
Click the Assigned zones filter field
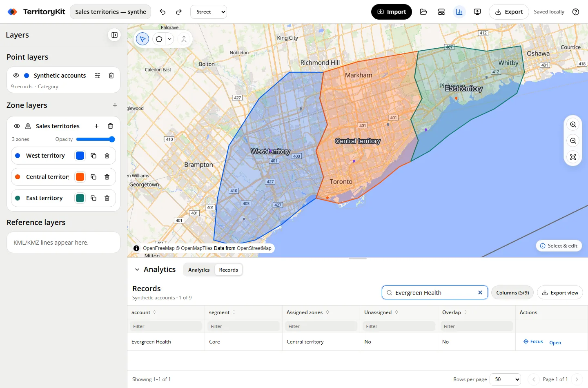[x=321, y=326]
